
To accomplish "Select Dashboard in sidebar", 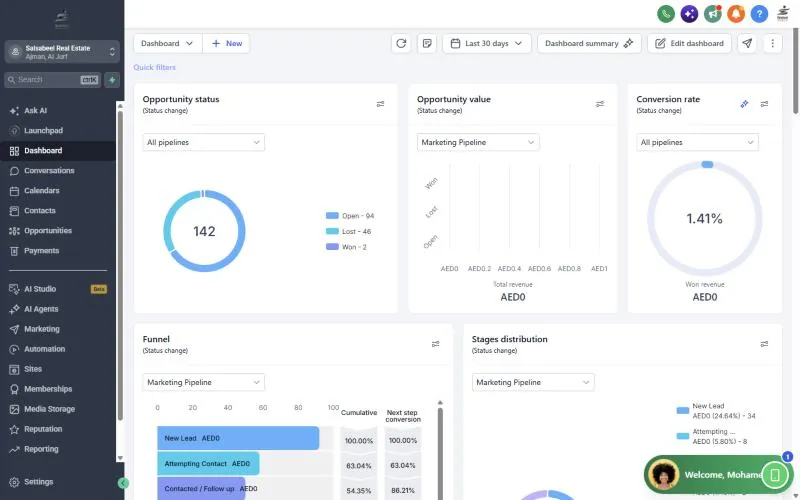I will pos(58,151).
